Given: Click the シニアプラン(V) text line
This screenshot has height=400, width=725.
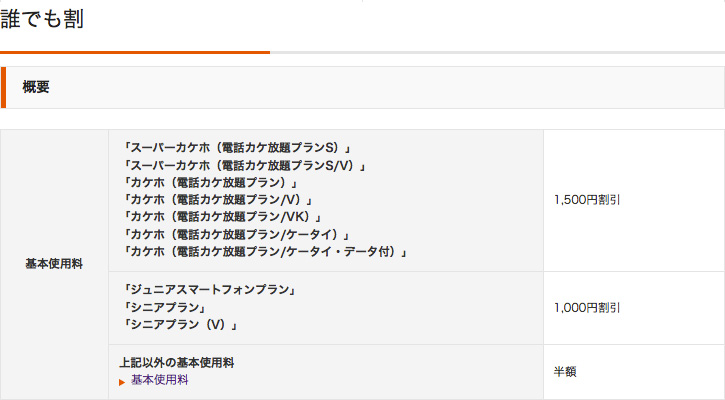Looking at the screenshot, I should tap(178, 325).
